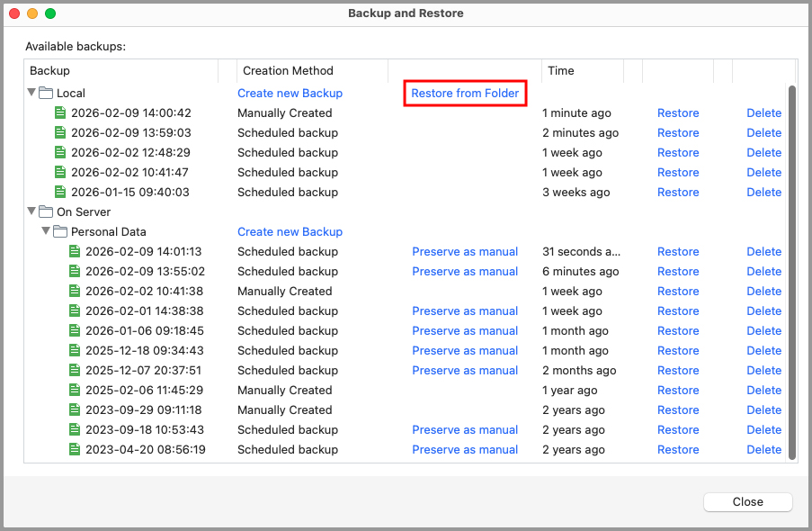Collapse the On Server section
The width and height of the screenshot is (812, 531).
tap(32, 211)
